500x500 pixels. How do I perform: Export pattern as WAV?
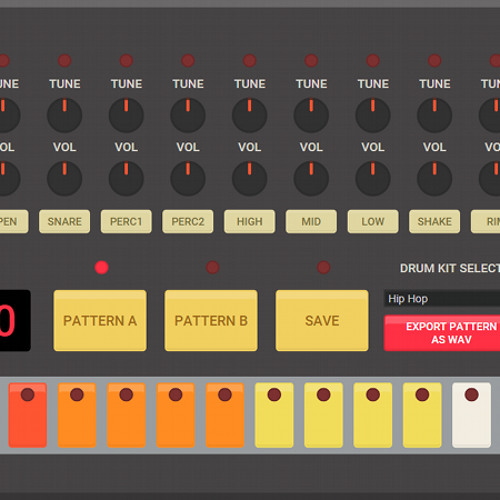point(442,333)
